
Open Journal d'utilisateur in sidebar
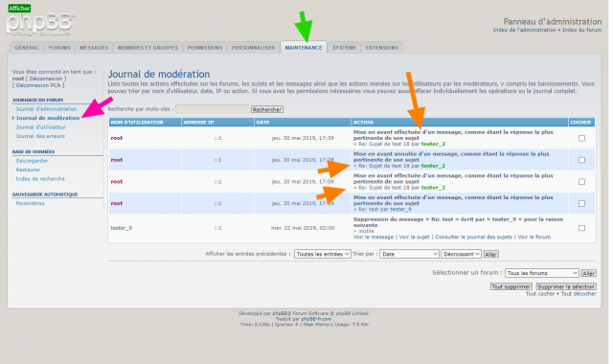[x=40, y=127]
